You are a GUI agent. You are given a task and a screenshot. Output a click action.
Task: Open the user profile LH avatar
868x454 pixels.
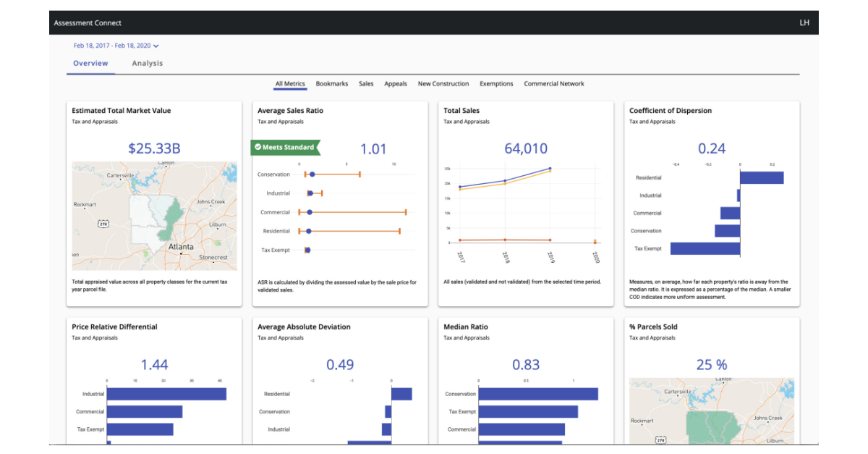803,22
